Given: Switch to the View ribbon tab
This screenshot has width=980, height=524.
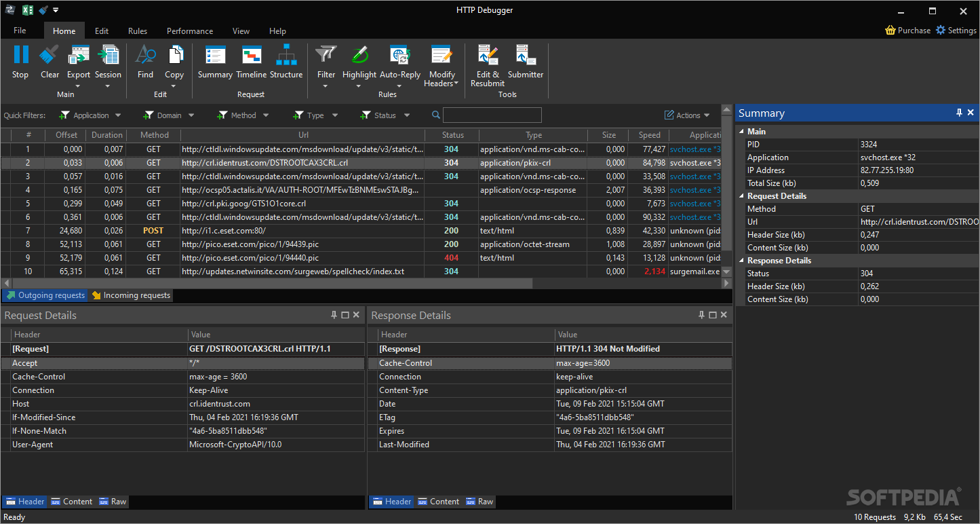Looking at the screenshot, I should [241, 31].
